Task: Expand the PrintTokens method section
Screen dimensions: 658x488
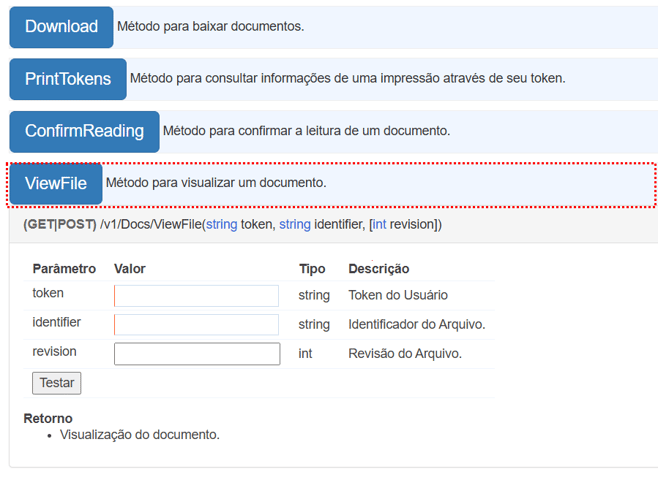Action: point(68,79)
